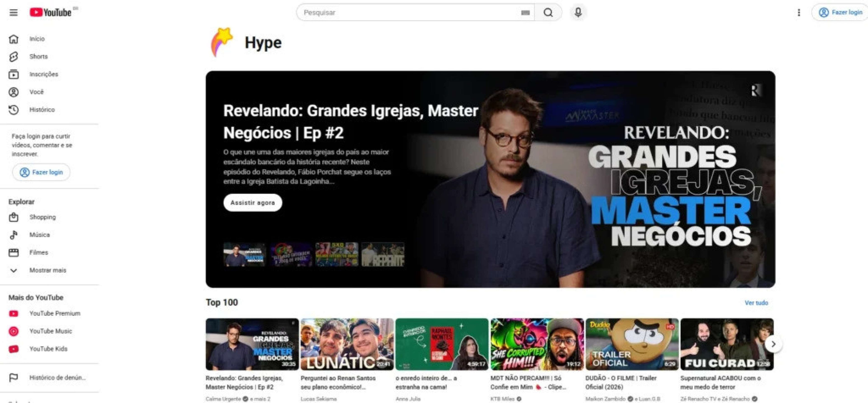This screenshot has width=868, height=403.
Task: Open the KTB Miles channel name
Action: [502, 399]
